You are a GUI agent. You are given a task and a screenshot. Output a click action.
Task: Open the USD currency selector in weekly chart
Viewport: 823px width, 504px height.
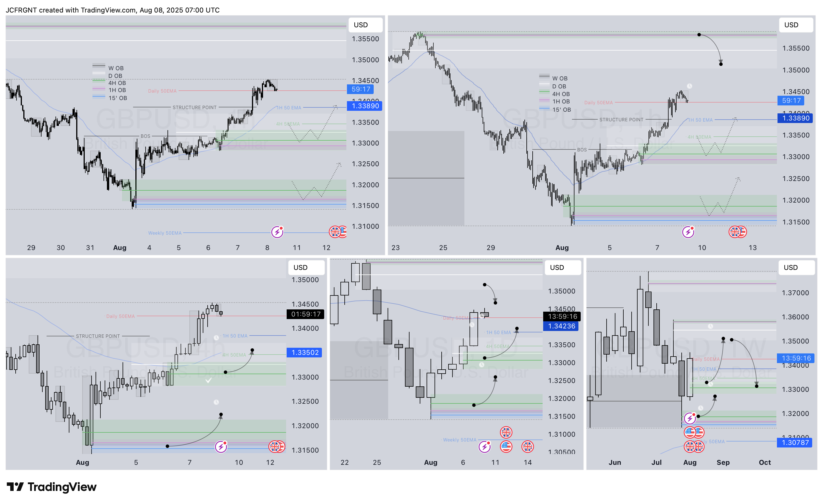(797, 267)
